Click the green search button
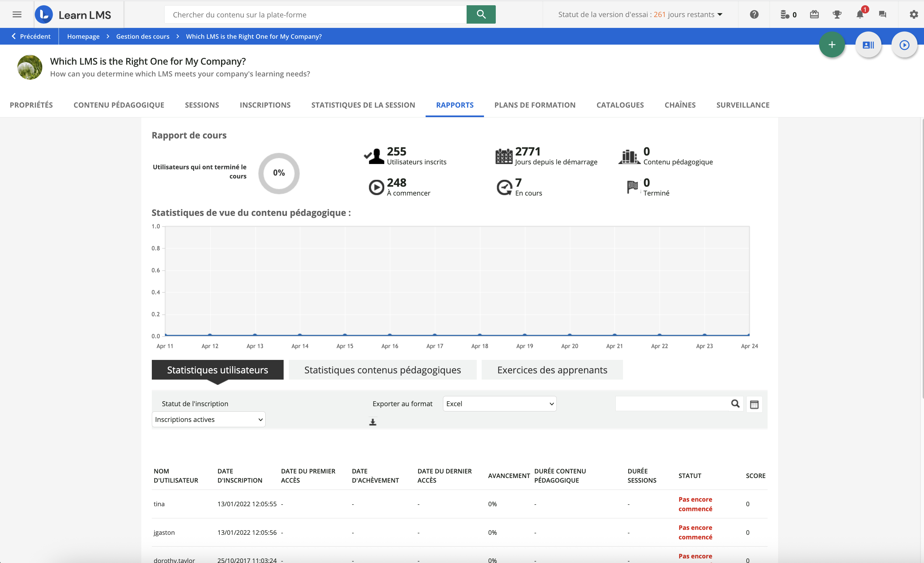 (481, 15)
